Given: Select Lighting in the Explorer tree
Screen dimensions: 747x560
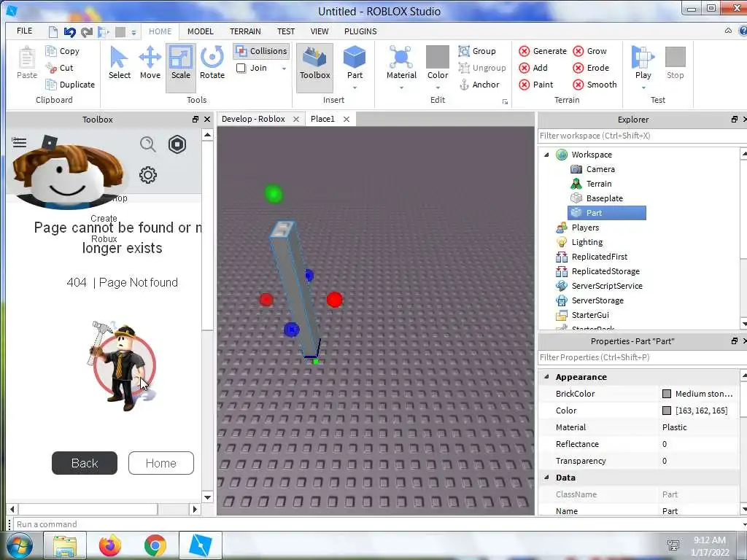Looking at the screenshot, I should click(x=587, y=242).
